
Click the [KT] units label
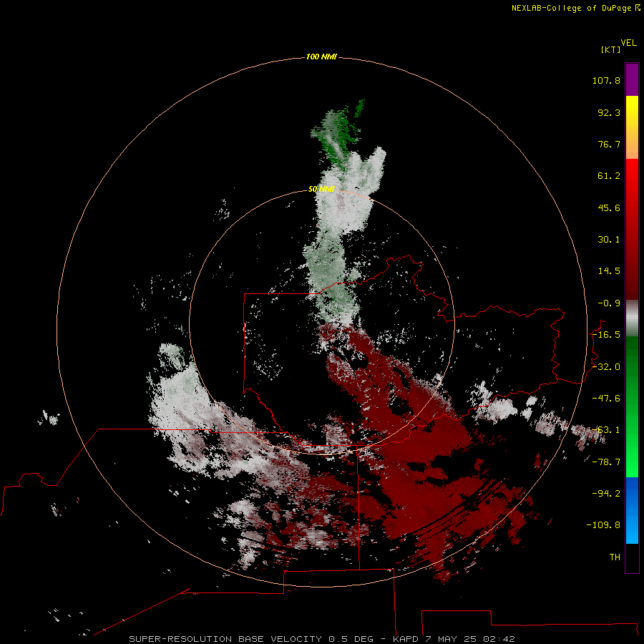[610, 49]
